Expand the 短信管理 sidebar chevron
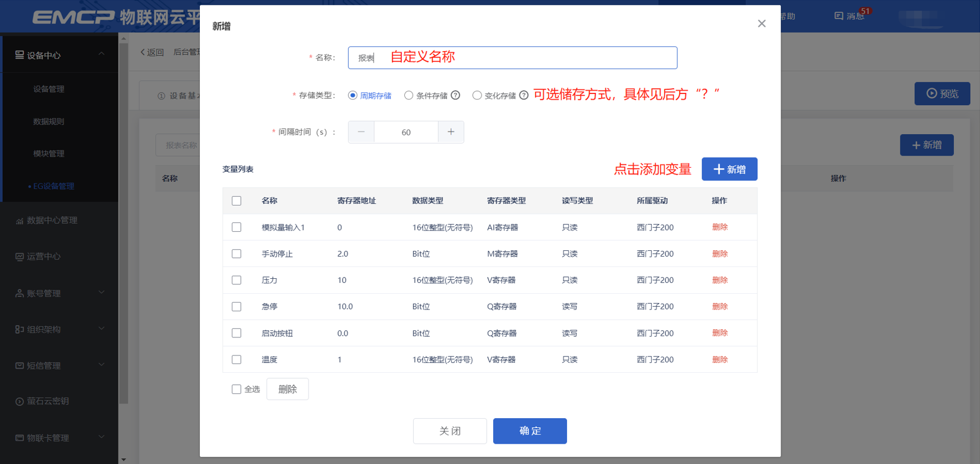 coord(102,364)
